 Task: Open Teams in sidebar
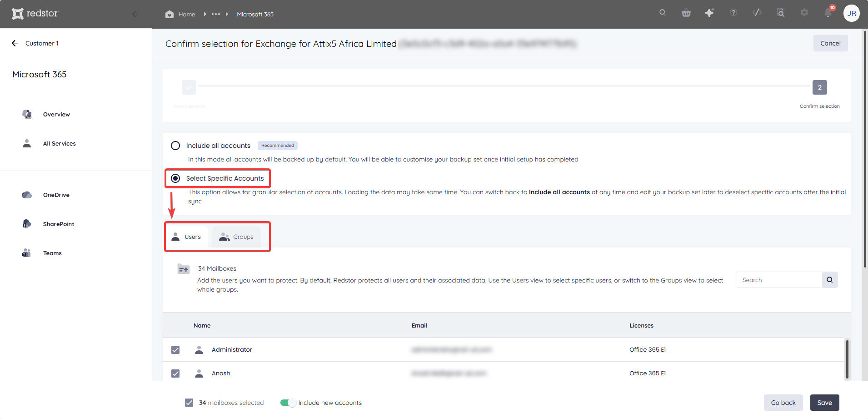[52, 253]
